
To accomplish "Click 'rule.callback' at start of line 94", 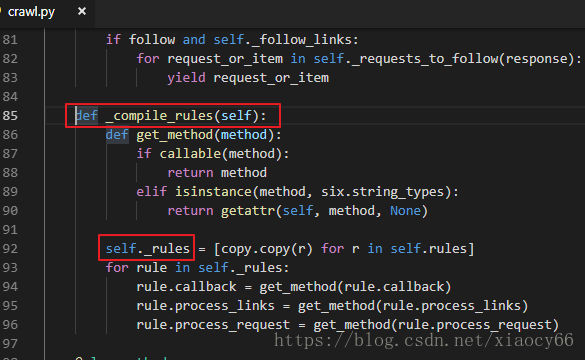I will (x=186, y=287).
